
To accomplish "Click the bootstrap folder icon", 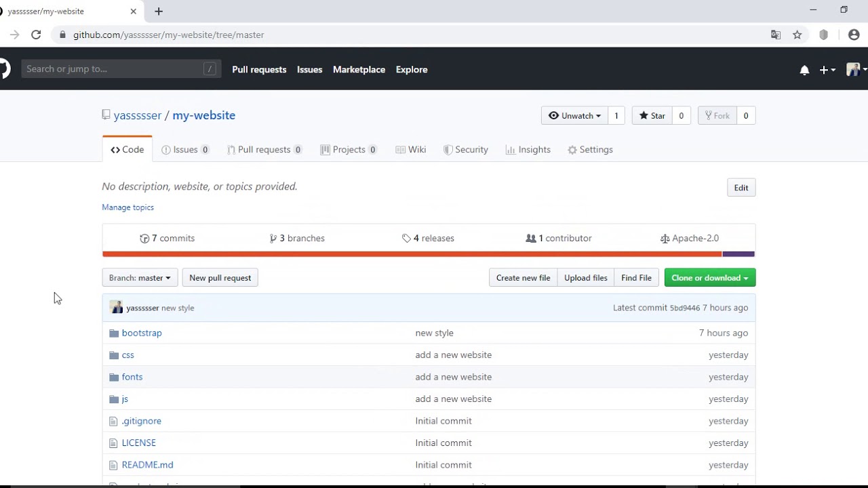I will pos(114,333).
